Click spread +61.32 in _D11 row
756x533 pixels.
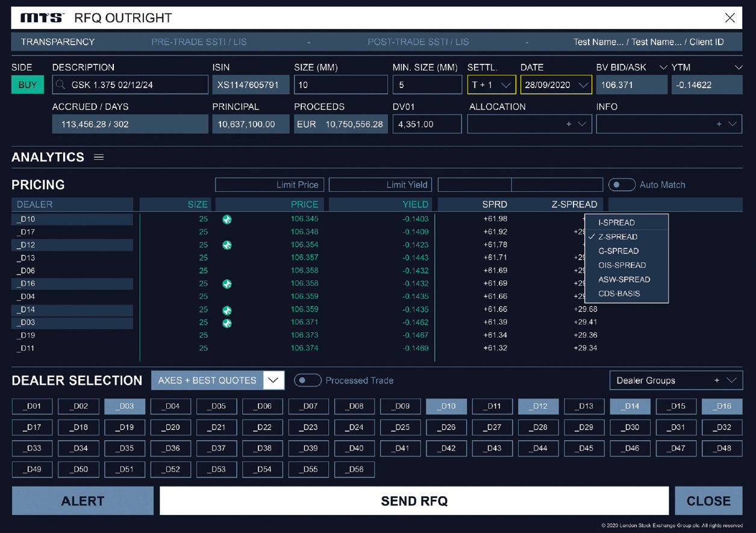point(495,348)
